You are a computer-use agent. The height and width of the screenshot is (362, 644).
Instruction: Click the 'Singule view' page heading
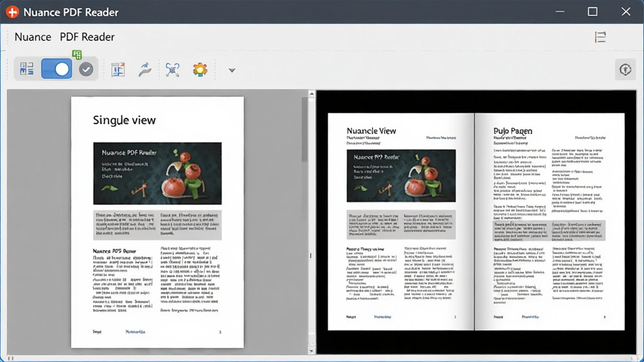[125, 120]
